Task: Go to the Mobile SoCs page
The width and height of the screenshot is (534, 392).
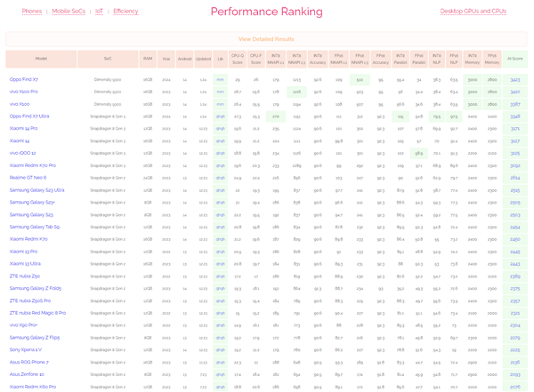Action: pyautogui.click(x=69, y=12)
